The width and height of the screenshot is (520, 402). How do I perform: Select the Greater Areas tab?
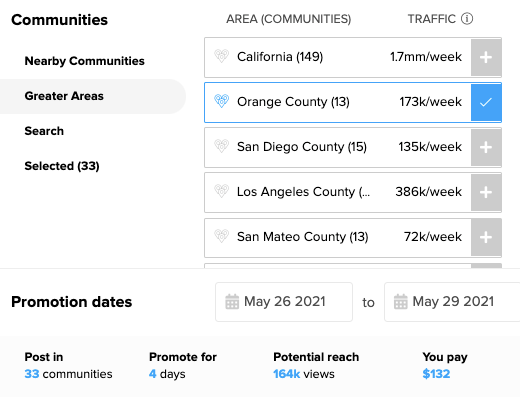tap(64, 96)
